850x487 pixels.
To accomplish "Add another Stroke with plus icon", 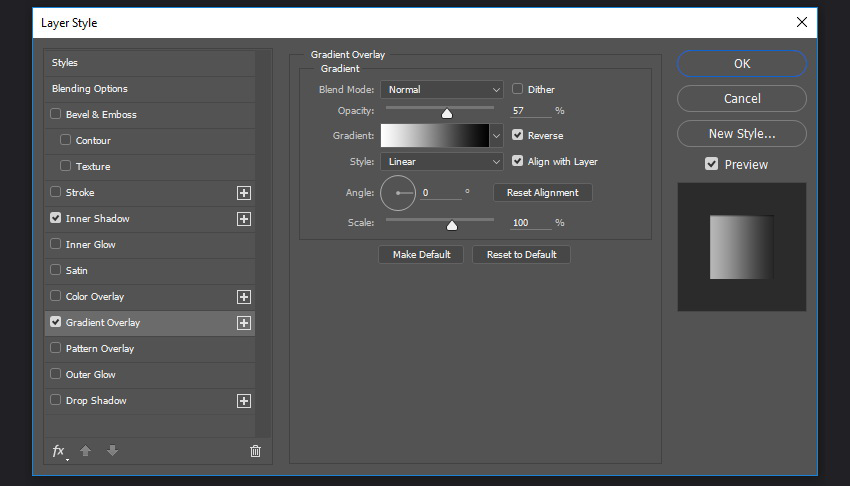I will tap(244, 193).
